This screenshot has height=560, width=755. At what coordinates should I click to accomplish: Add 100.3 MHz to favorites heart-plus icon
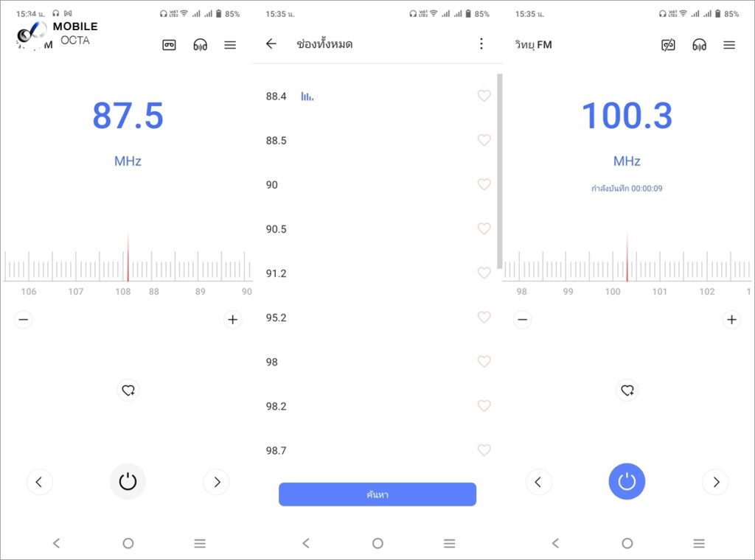[627, 391]
